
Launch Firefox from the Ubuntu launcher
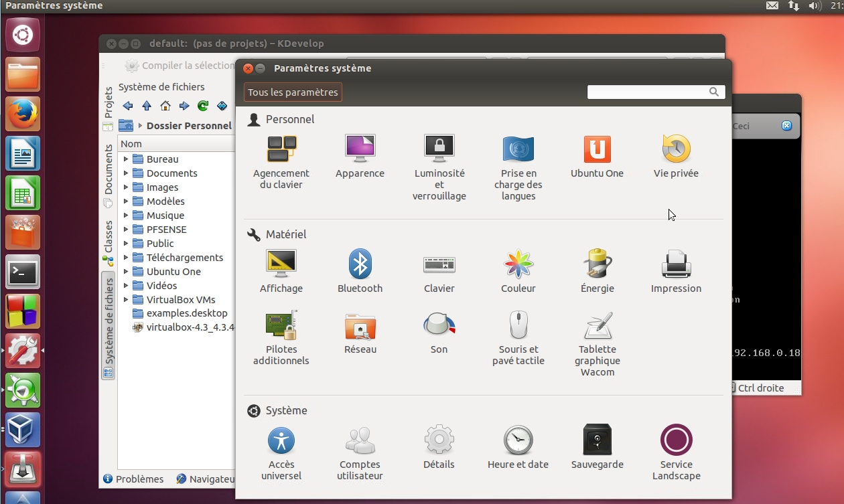tap(23, 114)
